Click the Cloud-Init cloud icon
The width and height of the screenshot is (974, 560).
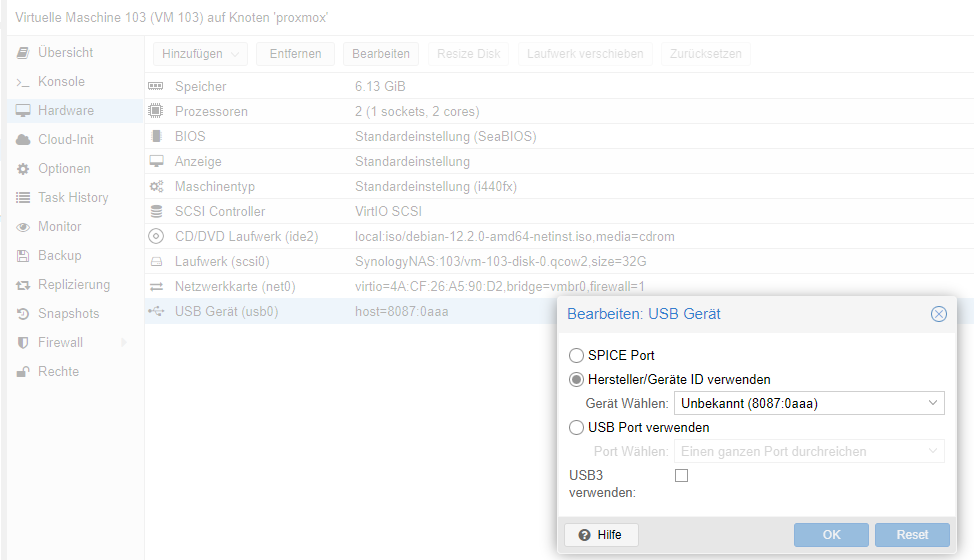[x=23, y=140]
